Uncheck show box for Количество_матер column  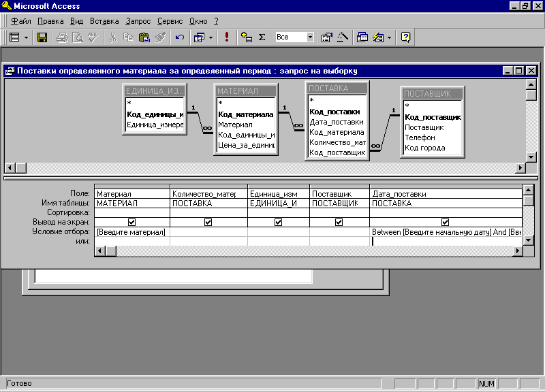[x=208, y=222]
